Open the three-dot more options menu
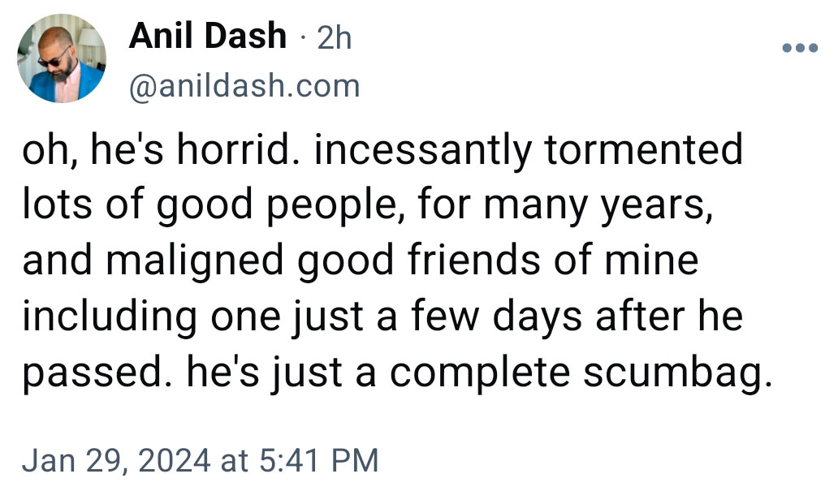The height and width of the screenshot is (504, 838). tap(800, 48)
